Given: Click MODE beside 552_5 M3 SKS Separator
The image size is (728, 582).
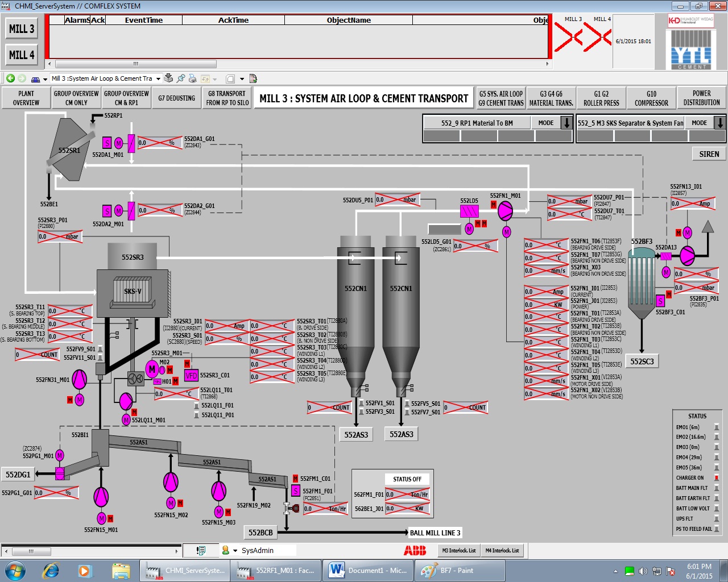Looking at the screenshot, I should click(x=700, y=123).
